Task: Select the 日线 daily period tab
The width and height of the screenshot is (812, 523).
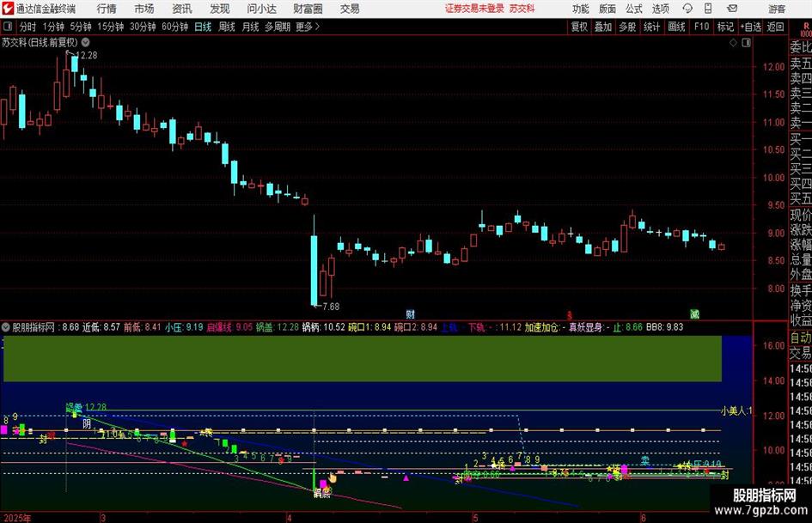Action: point(203,27)
